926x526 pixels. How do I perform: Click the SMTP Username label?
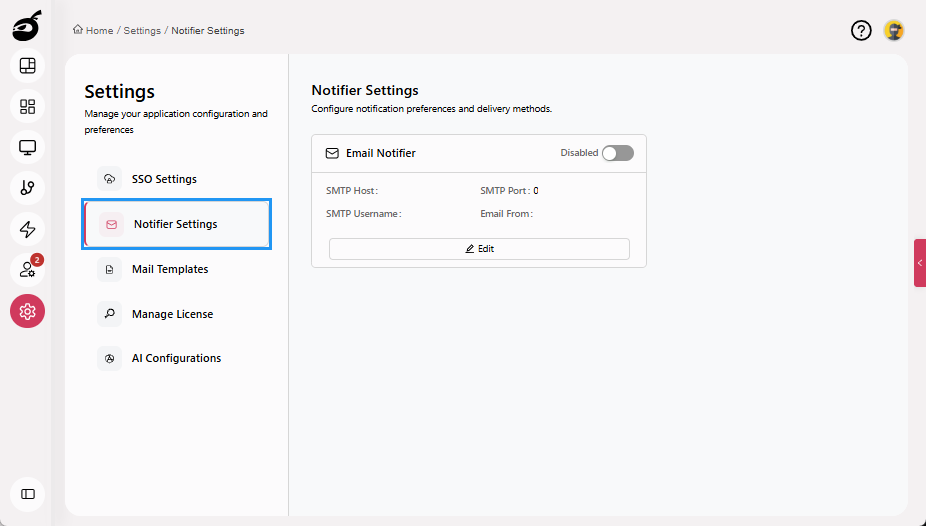pyautogui.click(x=364, y=214)
